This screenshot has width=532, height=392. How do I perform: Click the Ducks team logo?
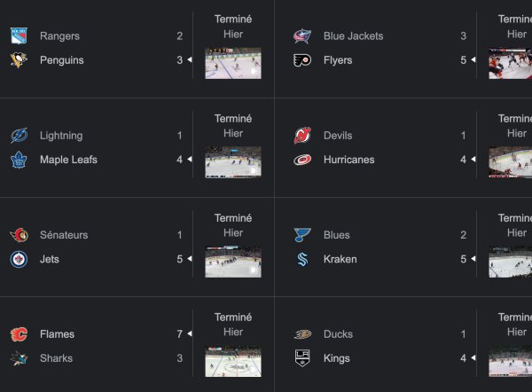302,334
